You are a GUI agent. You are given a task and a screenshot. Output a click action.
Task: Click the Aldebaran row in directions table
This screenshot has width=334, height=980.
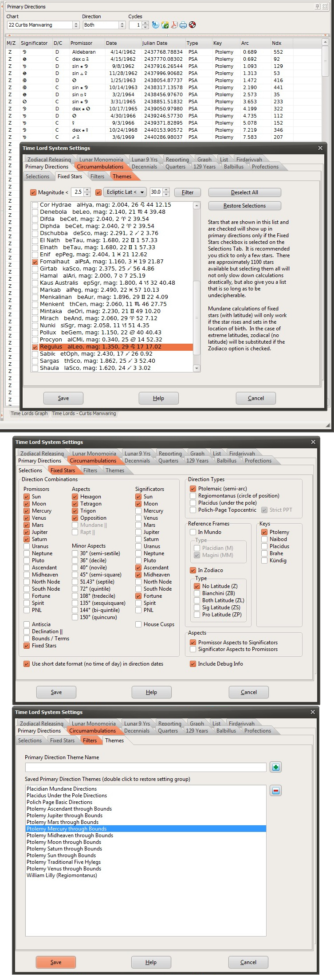(x=164, y=52)
